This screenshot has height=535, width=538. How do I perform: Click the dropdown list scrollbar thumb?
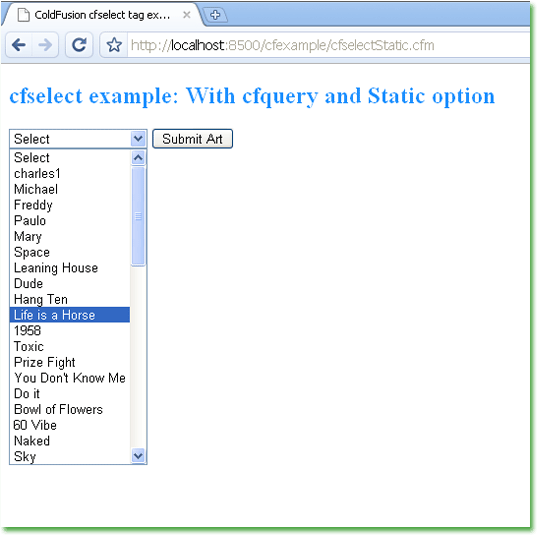(138, 216)
